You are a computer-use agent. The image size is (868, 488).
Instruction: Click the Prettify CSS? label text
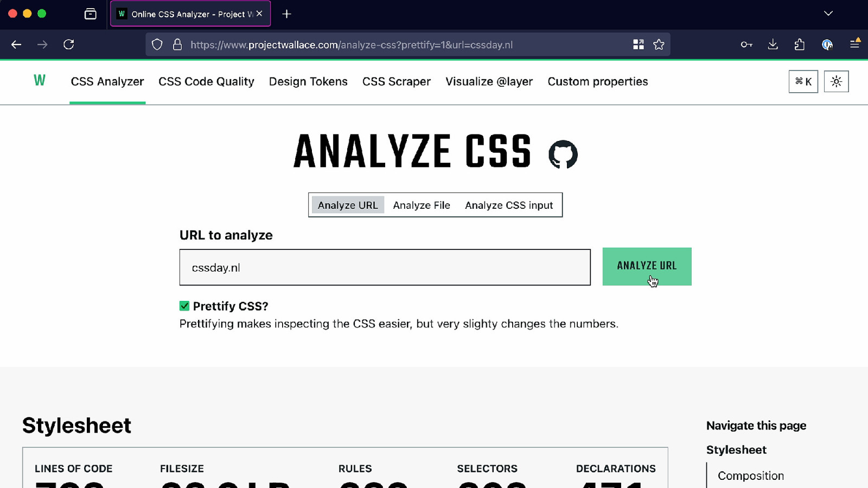pyautogui.click(x=231, y=306)
